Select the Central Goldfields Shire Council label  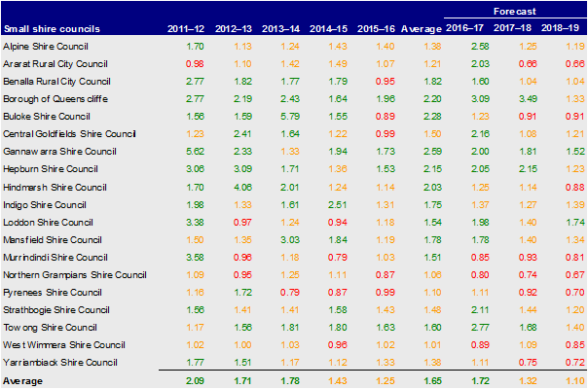coord(69,134)
